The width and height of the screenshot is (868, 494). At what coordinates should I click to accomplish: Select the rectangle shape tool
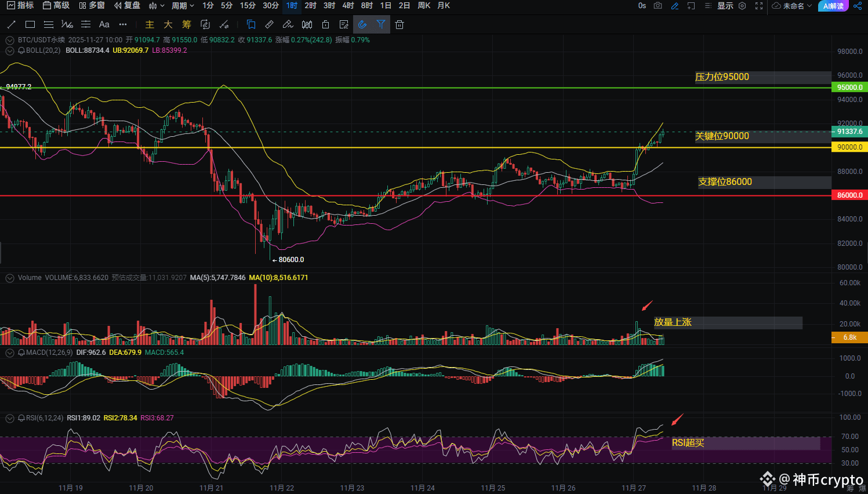click(x=30, y=24)
